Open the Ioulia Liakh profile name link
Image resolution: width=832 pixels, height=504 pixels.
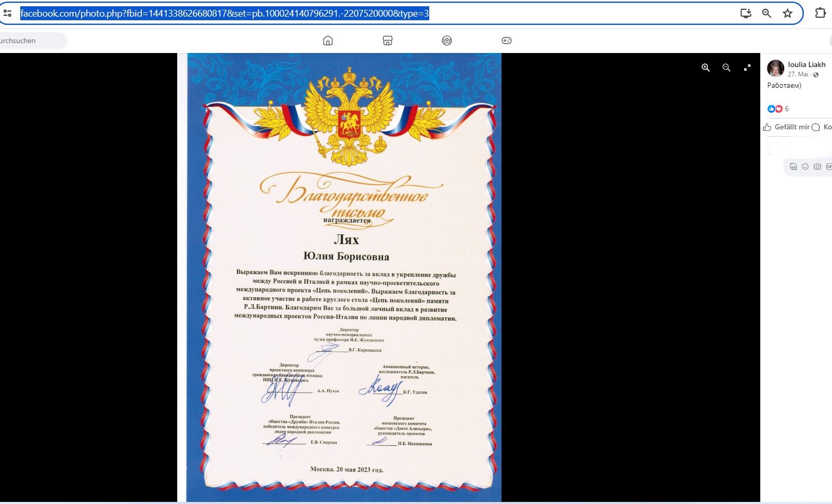[807, 64]
